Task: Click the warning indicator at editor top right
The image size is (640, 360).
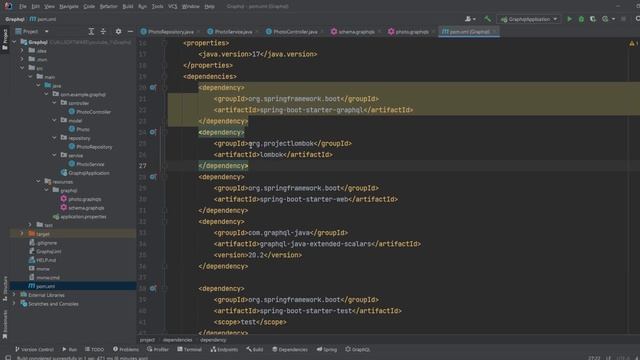Action: coord(633,43)
